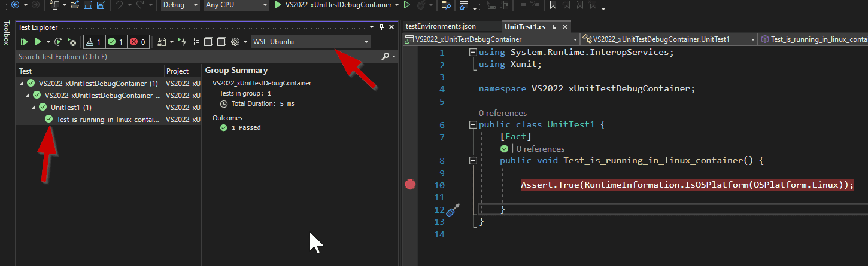Image resolution: width=868 pixels, height=266 pixels.
Task: Collapse the UnitTest1 tree node
Action: [x=34, y=108]
